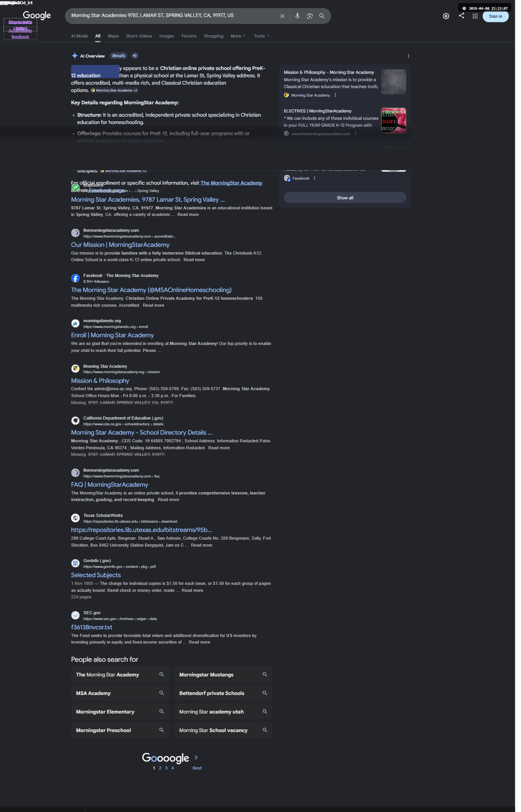
Task: Switch to the Maps tab
Action: (113, 36)
